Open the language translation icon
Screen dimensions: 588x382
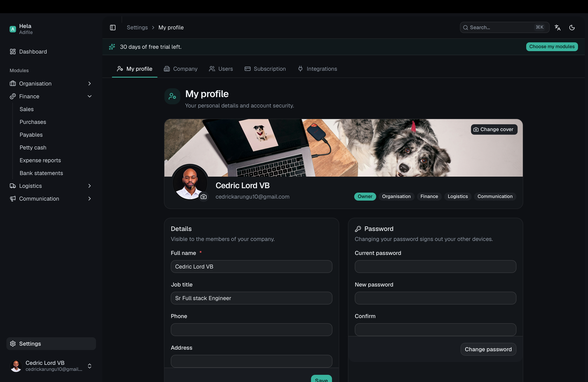click(557, 27)
